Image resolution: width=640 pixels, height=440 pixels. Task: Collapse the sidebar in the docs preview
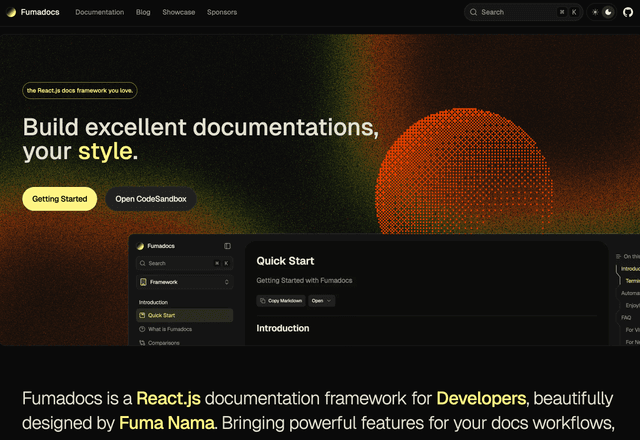227,245
